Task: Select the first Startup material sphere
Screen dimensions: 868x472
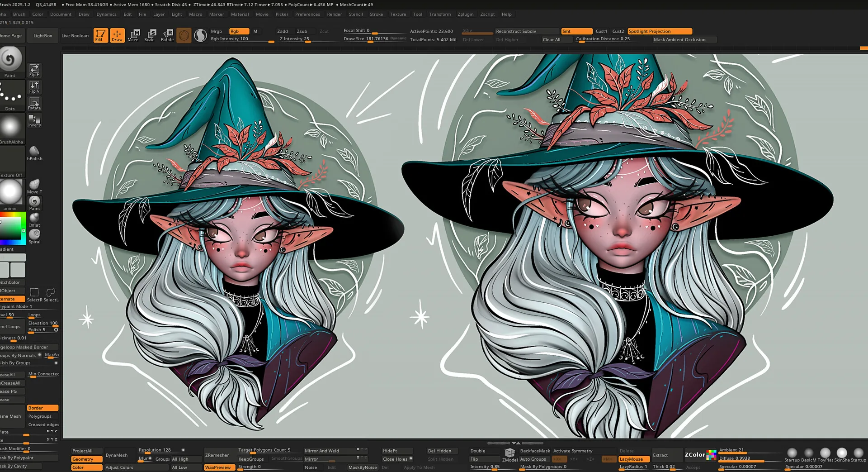Action: [x=792, y=455]
